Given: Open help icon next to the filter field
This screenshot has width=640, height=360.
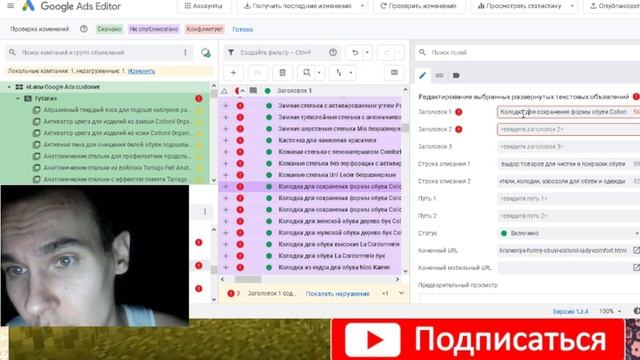Looking at the screenshot, I should pyautogui.click(x=333, y=52).
